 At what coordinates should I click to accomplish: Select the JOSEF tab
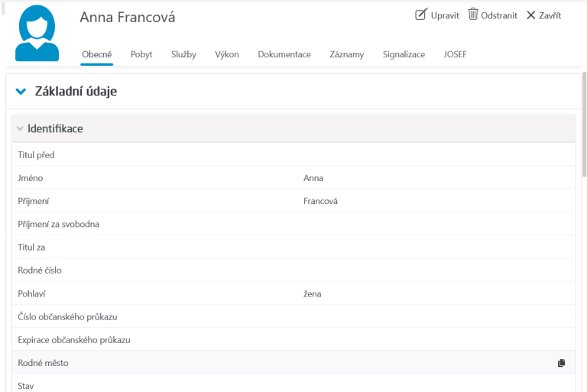455,55
